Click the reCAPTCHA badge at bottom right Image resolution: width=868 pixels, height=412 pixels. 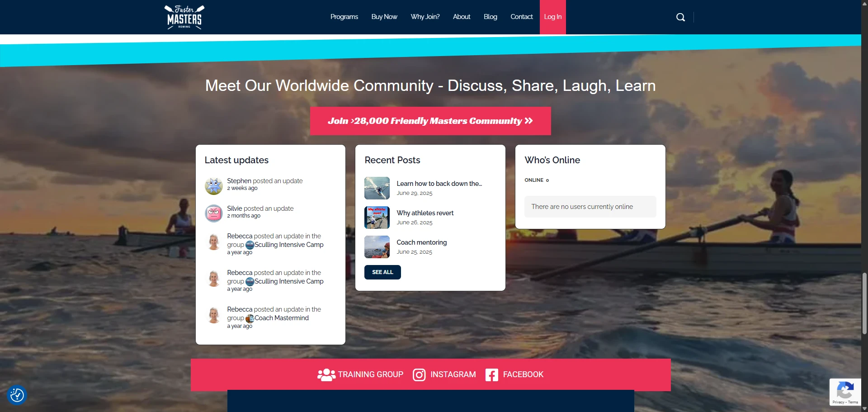tap(846, 392)
